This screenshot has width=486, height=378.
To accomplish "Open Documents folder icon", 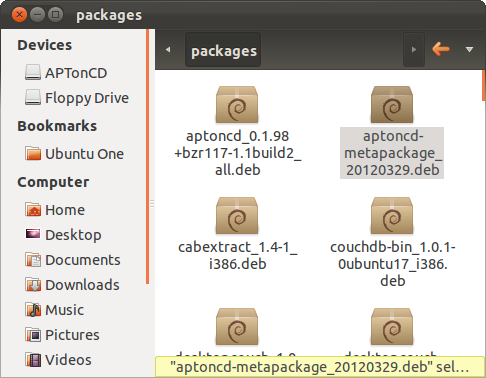I will [x=33, y=260].
